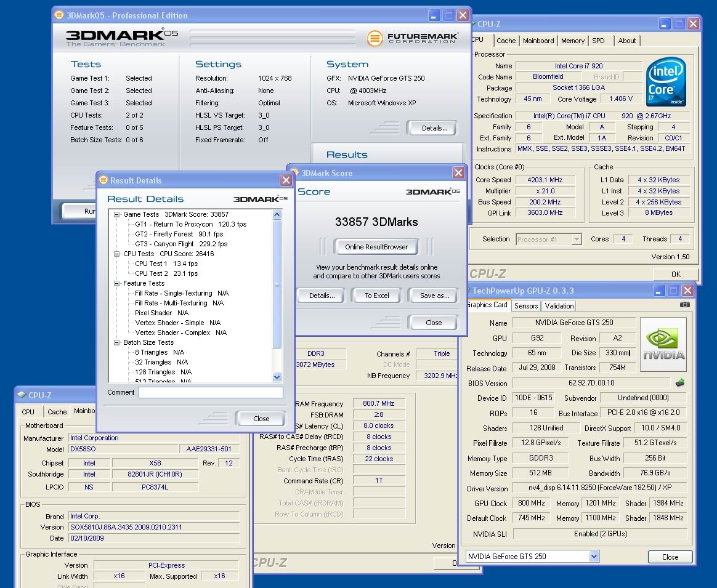Click the Futuremark Corporation logo
Viewport: 717px width, 588px height.
[x=412, y=38]
